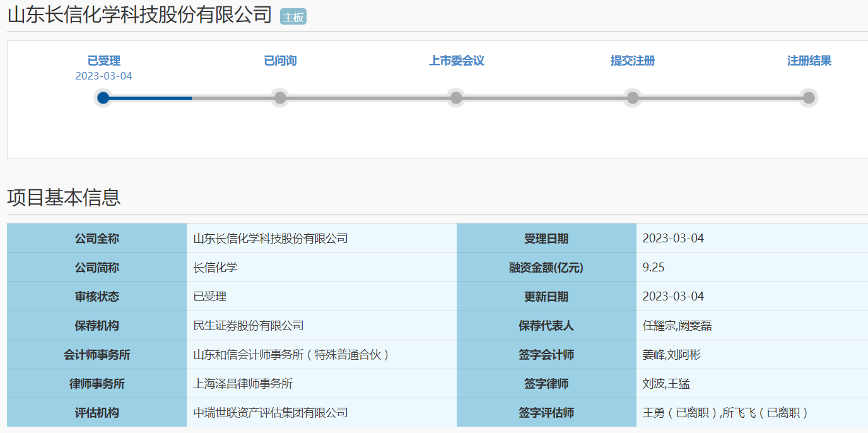Click the 主板 badge beside the company title
868x433 pixels.
tap(293, 17)
